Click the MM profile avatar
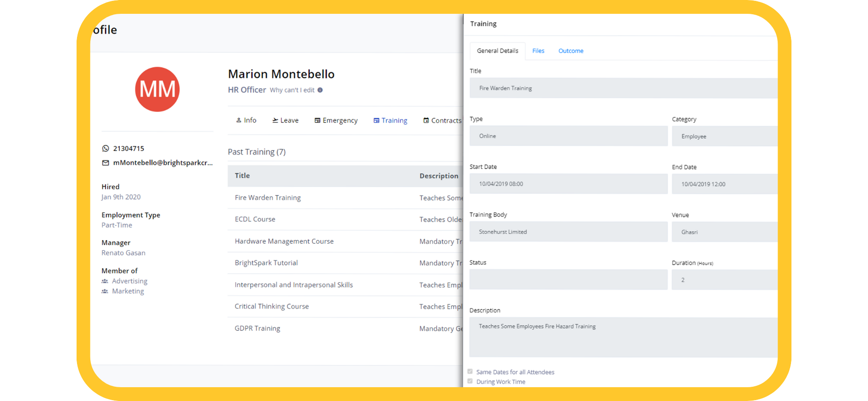 [157, 90]
